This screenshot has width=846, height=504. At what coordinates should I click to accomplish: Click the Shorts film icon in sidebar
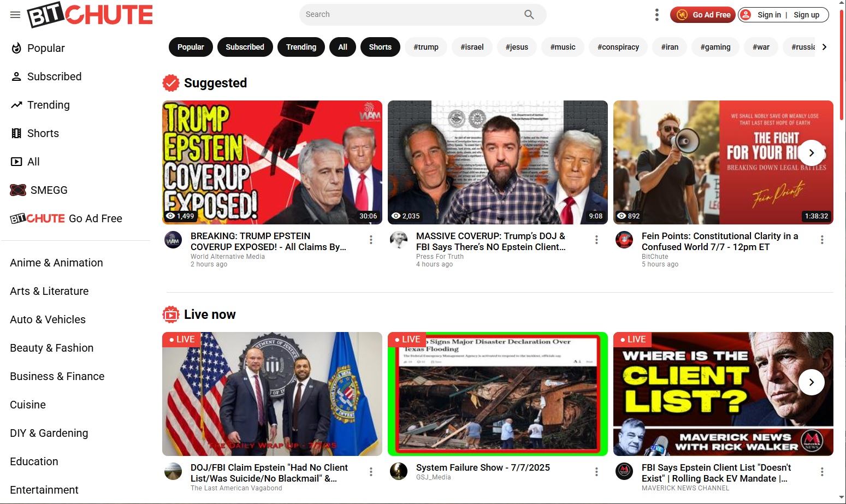coord(16,133)
